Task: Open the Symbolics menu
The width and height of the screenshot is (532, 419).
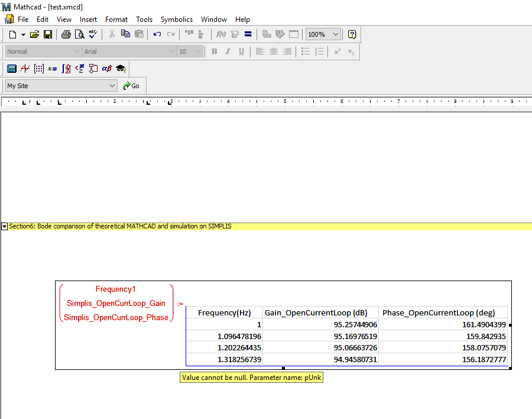Action: click(176, 20)
